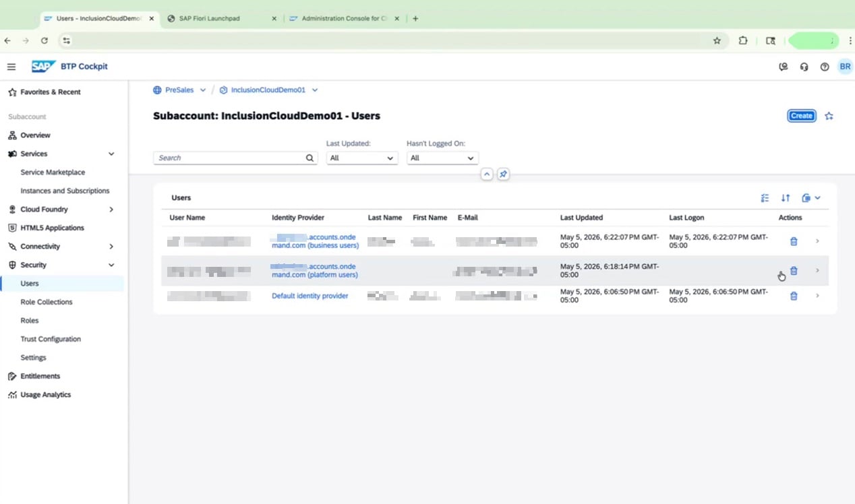Image resolution: width=855 pixels, height=504 pixels.
Task: Click the SAP logo
Action: point(43,67)
